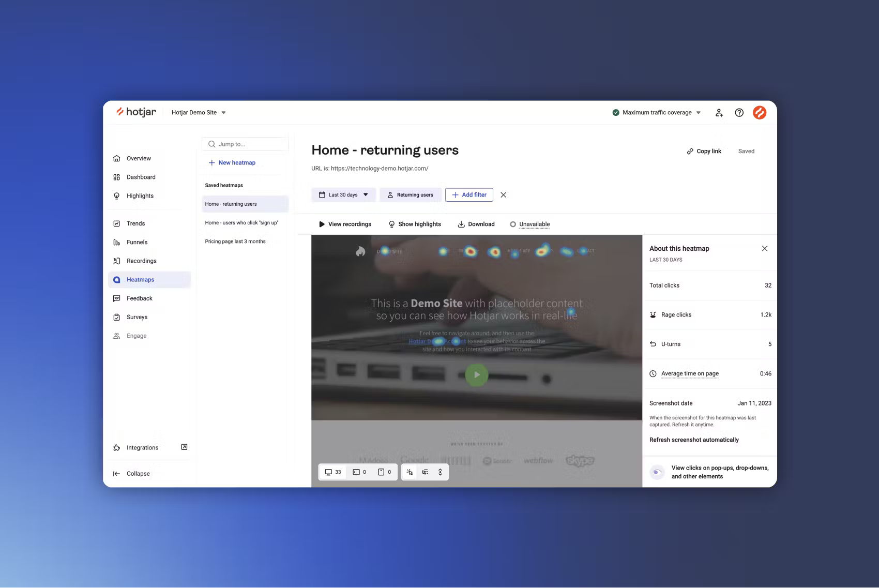This screenshot has height=588, width=879.
Task: Click the invite user icon
Action: (719, 113)
